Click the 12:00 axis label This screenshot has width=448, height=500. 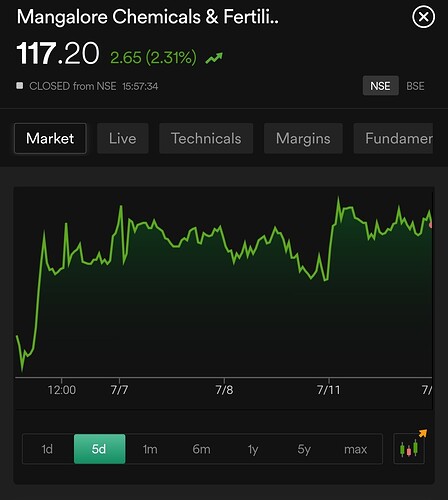coord(62,390)
